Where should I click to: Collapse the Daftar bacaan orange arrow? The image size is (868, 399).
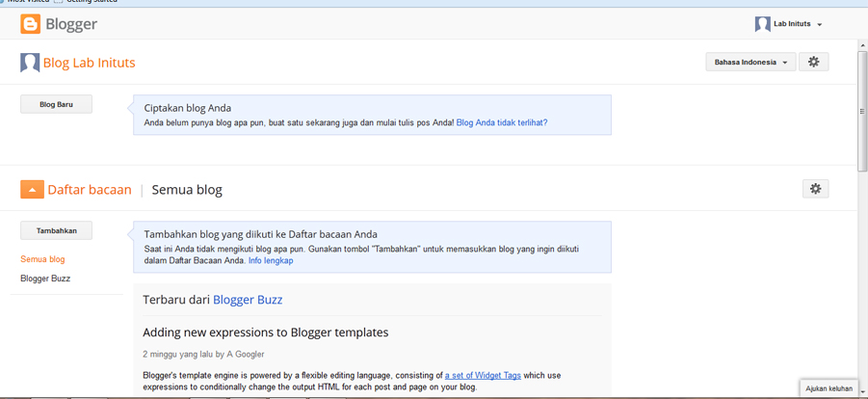click(x=32, y=190)
